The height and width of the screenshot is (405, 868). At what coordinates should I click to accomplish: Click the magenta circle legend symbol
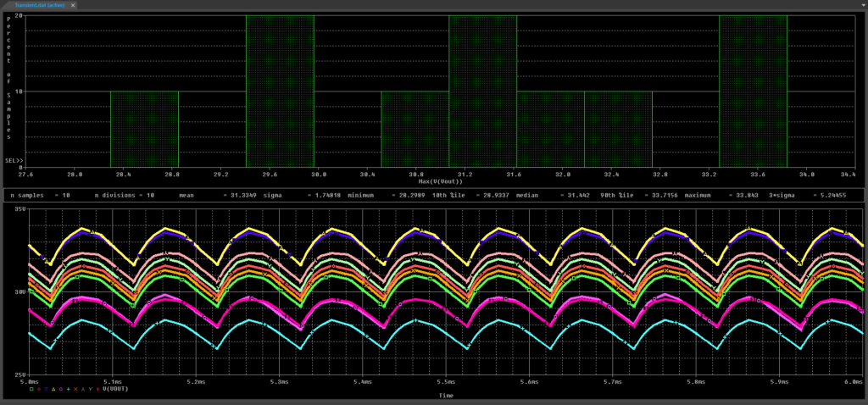click(61, 389)
